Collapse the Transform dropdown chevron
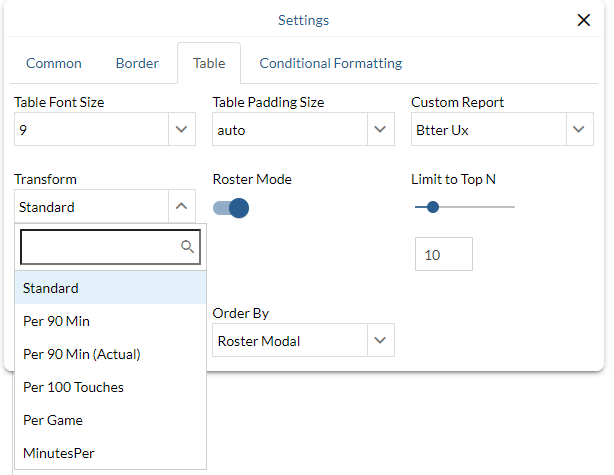The width and height of the screenshot is (614, 475). pyautogui.click(x=181, y=207)
